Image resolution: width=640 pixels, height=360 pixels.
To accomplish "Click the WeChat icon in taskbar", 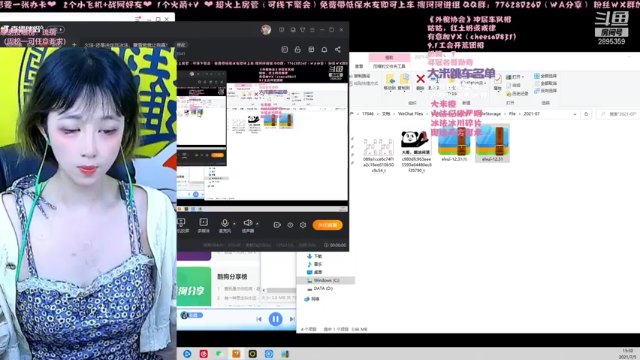I will (x=220, y=353).
